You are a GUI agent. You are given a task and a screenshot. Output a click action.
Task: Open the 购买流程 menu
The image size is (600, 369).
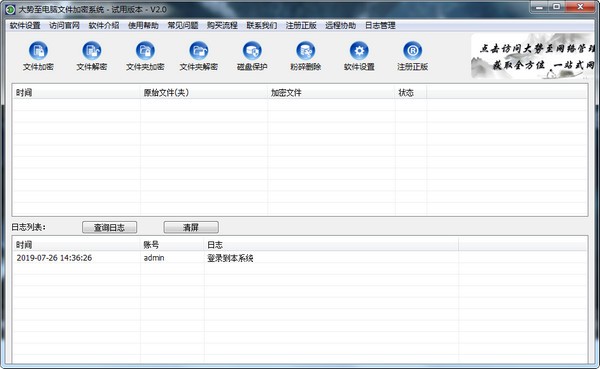[222, 25]
